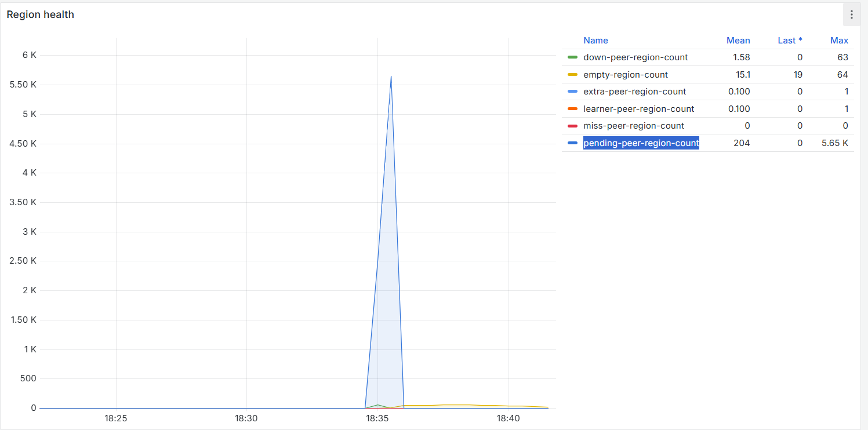868x430 pixels.
Task: Toggle miss-peer-region-count legend entry
Action: click(x=634, y=126)
